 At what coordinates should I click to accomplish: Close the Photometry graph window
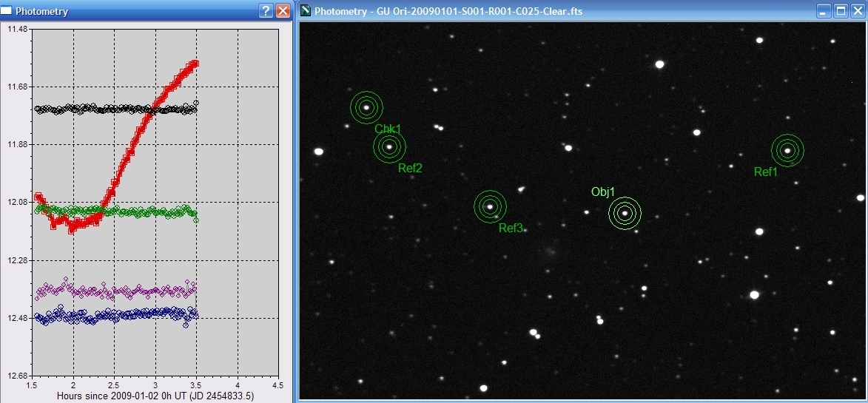point(283,11)
